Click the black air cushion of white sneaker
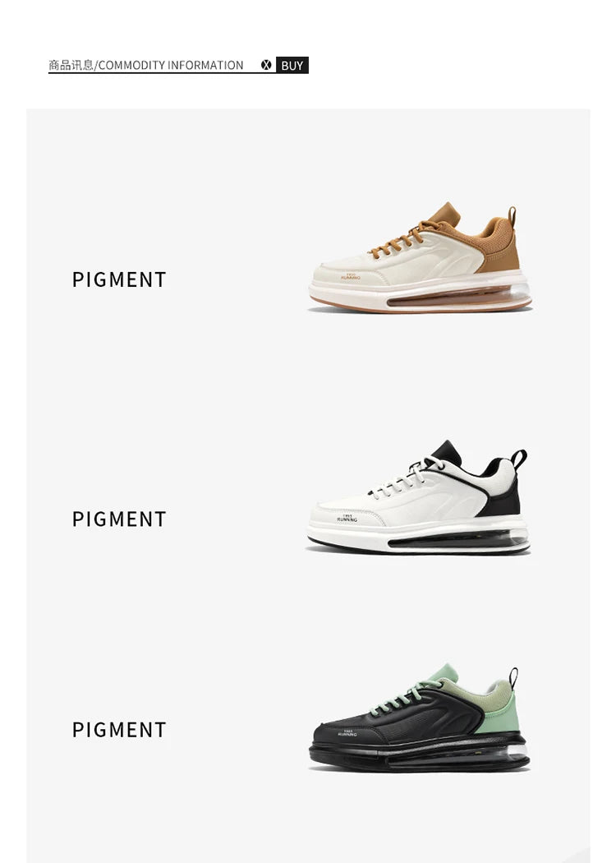This screenshot has width=616, height=863. coord(457,539)
